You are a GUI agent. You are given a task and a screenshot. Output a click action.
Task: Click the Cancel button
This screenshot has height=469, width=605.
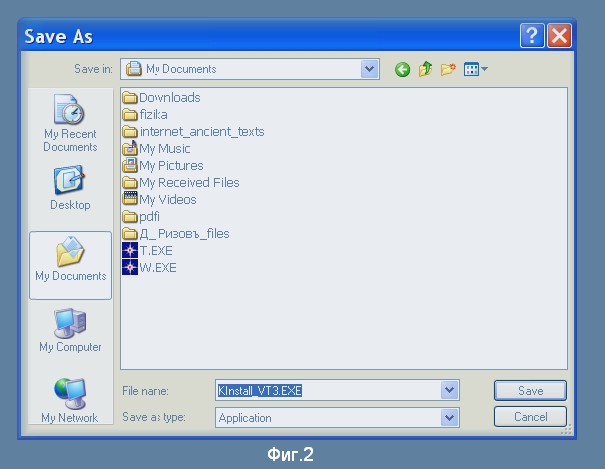(530, 417)
